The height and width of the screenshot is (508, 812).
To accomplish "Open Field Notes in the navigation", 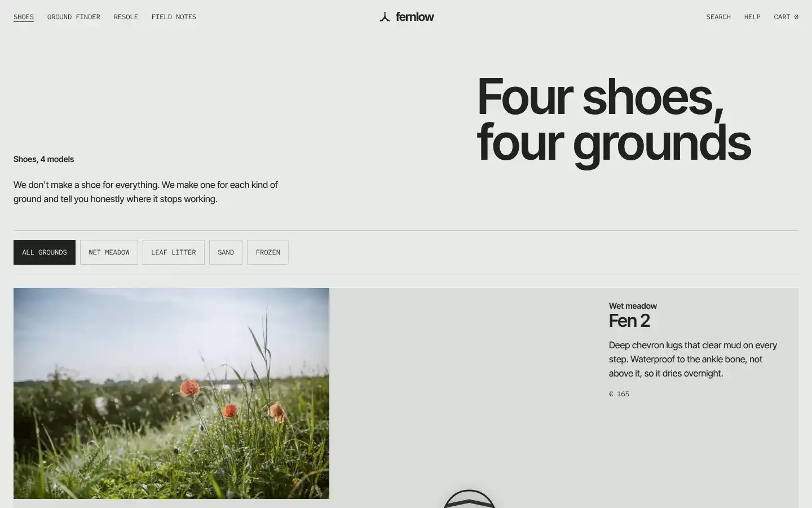I will 174,17.
